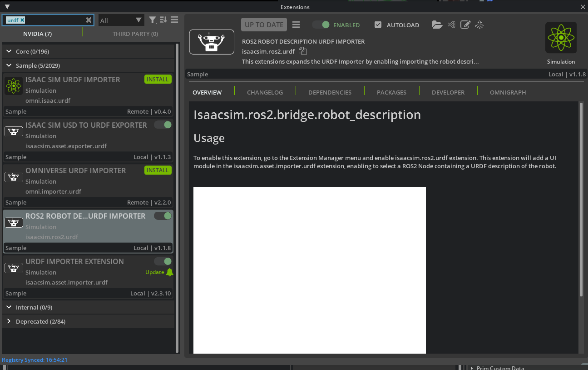
Task: Open the filter options in the extension list
Action: [x=153, y=20]
